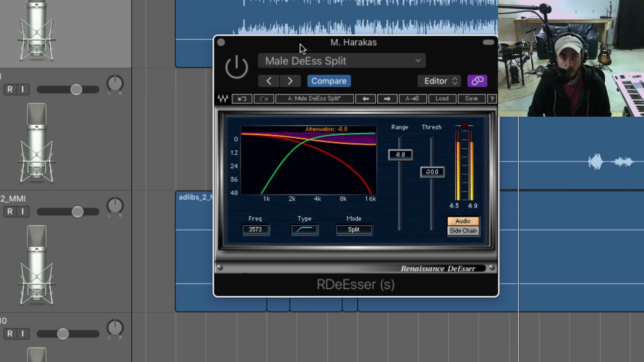Screen dimensions: 644x362
Task: Click the microphone icon above the 2_MMI name
Action: click(x=37, y=143)
